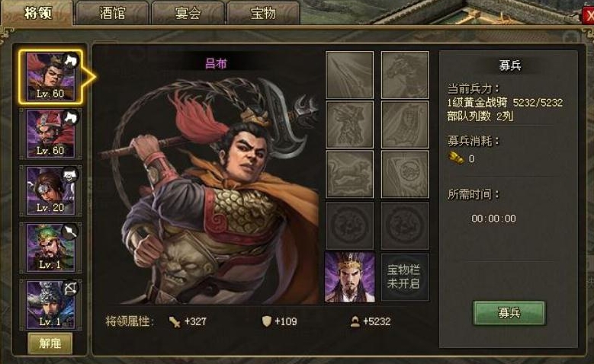Click the crowned advisor portrait slot
The width and height of the screenshot is (594, 364).
click(350, 277)
